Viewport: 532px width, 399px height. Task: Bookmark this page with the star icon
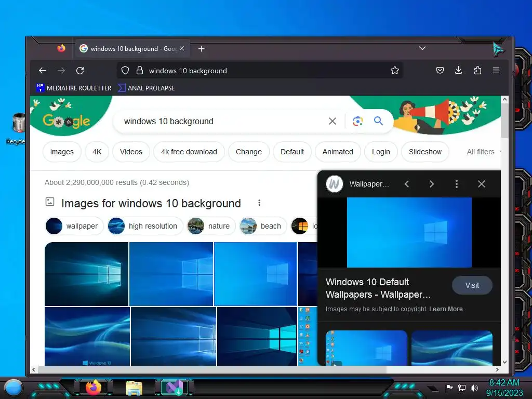point(395,71)
